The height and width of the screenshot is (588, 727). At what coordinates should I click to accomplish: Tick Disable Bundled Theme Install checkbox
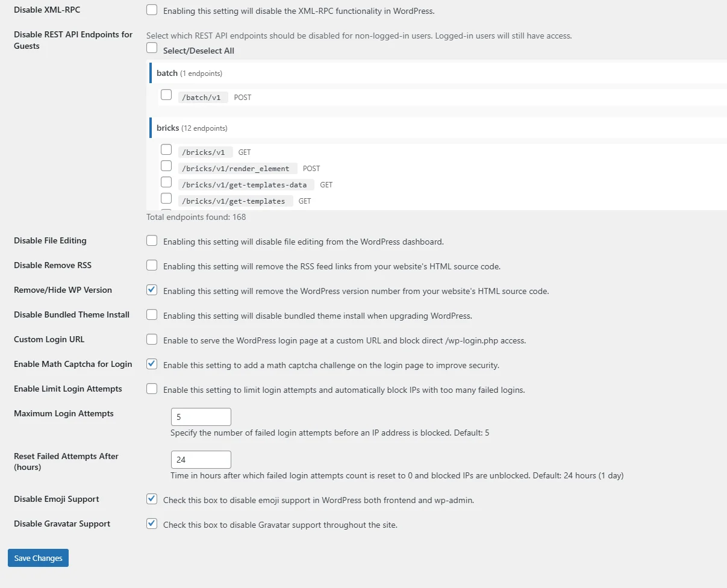click(x=152, y=315)
